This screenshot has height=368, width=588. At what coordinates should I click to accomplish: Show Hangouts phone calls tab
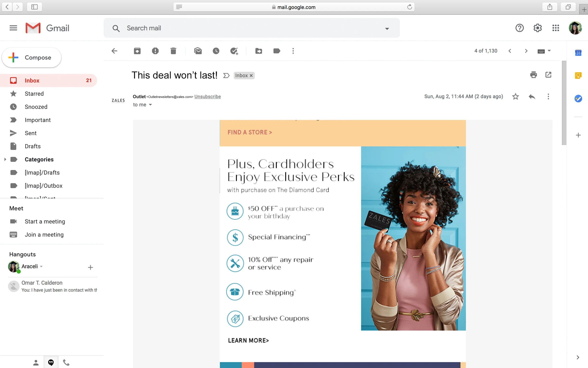click(66, 363)
